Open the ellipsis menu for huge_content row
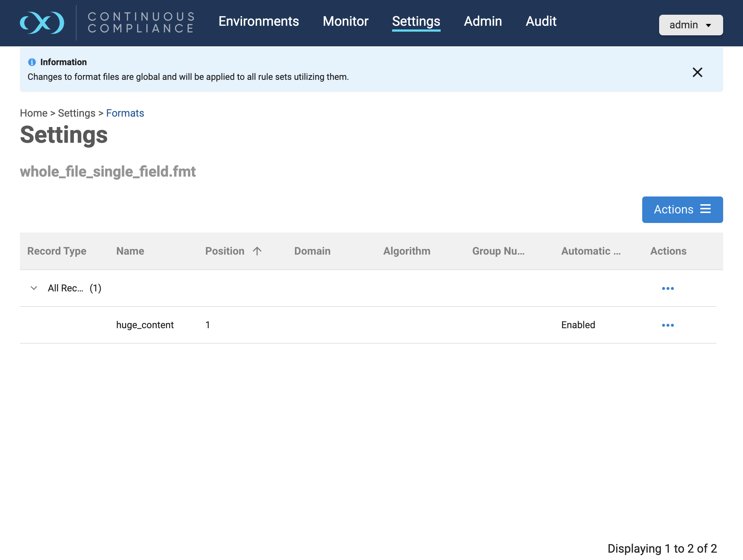 pyautogui.click(x=668, y=325)
